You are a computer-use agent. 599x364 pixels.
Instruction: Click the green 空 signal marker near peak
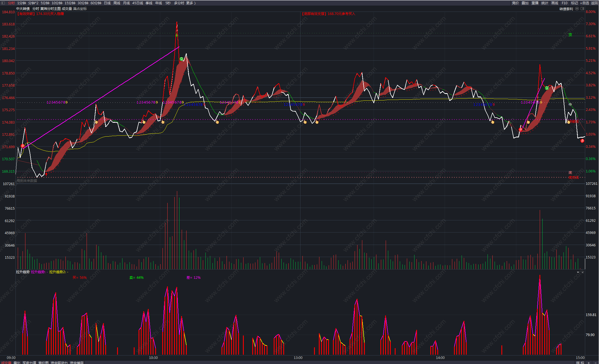(181, 59)
